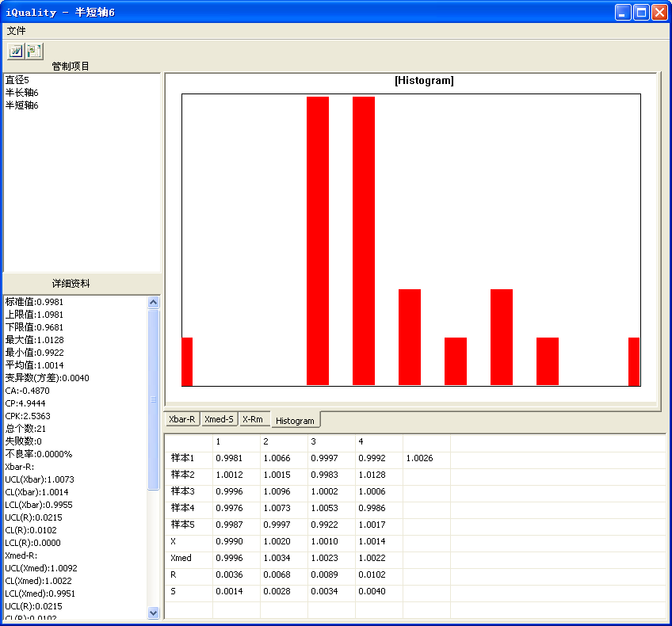Open the 文件 menu
Screen dimensions: 672x626
pos(17,31)
